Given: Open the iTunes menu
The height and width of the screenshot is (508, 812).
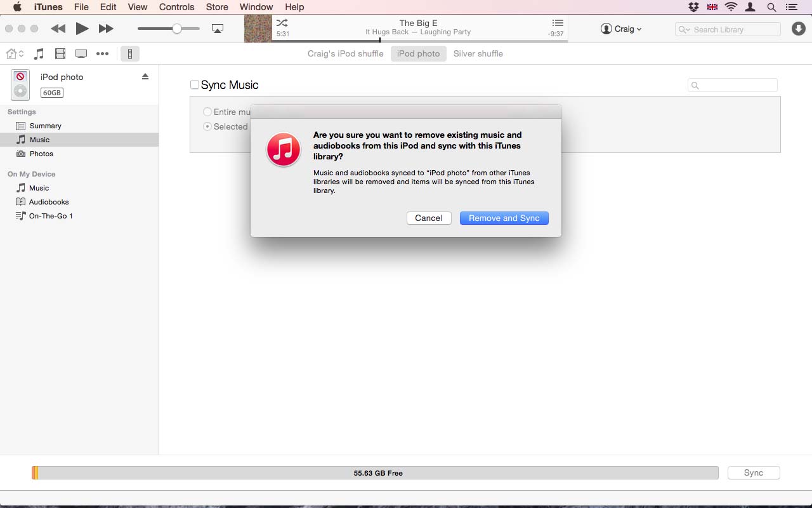Looking at the screenshot, I should [48, 7].
